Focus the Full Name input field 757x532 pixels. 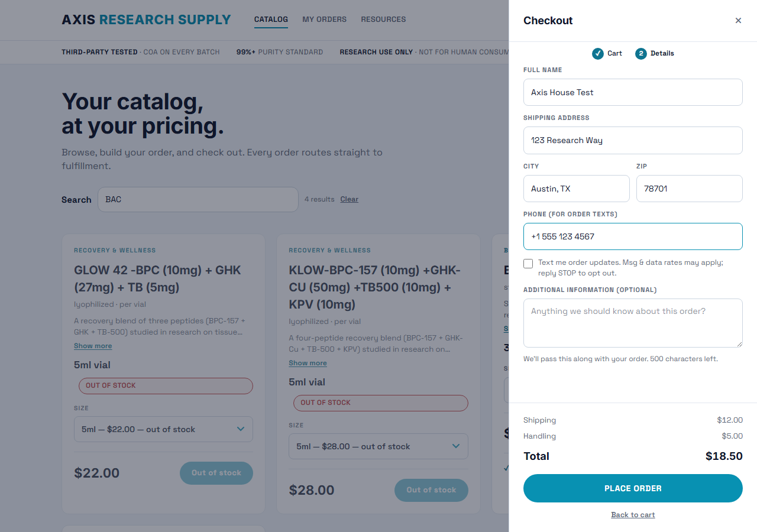[633, 92]
